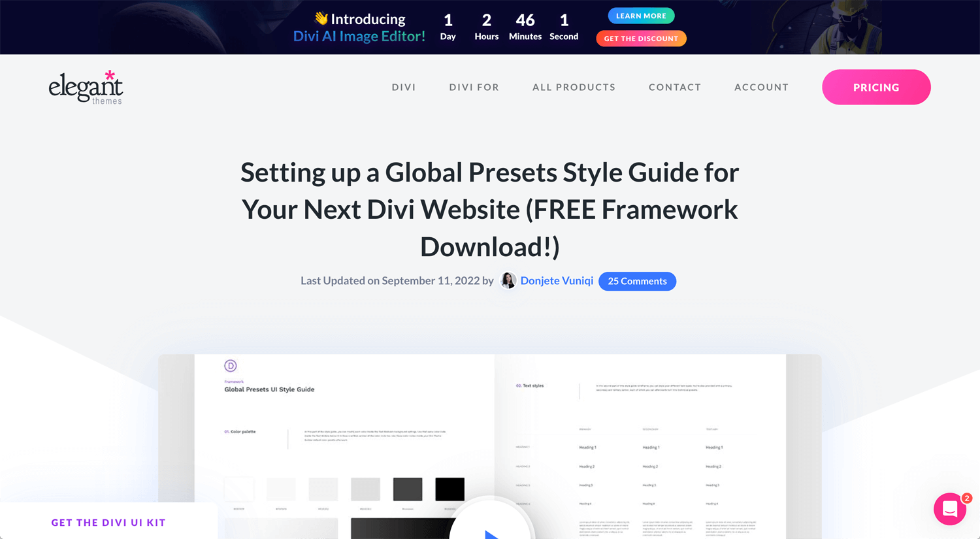Click the countdown '2 Hours' value
Screen dimensions: 980x539
[x=487, y=27]
